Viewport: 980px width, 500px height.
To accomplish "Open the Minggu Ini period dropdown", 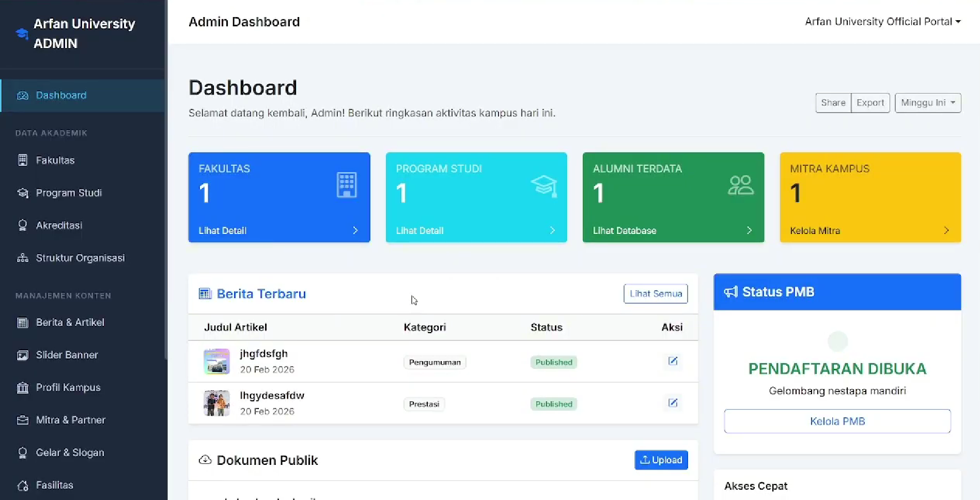I will (x=927, y=103).
